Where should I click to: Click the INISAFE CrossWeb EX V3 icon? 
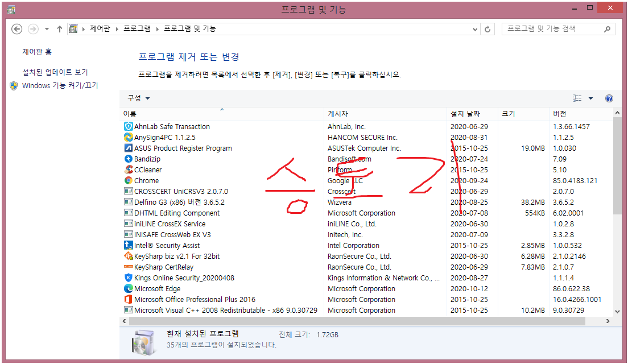pyautogui.click(x=128, y=235)
